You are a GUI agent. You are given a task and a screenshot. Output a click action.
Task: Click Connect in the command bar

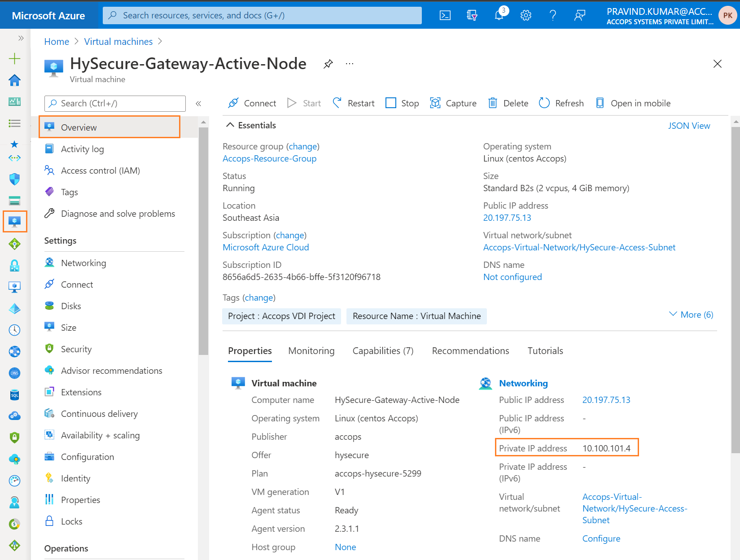(252, 103)
